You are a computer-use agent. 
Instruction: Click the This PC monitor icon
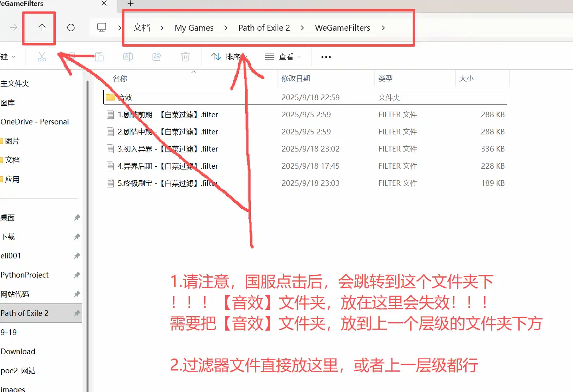tap(102, 28)
